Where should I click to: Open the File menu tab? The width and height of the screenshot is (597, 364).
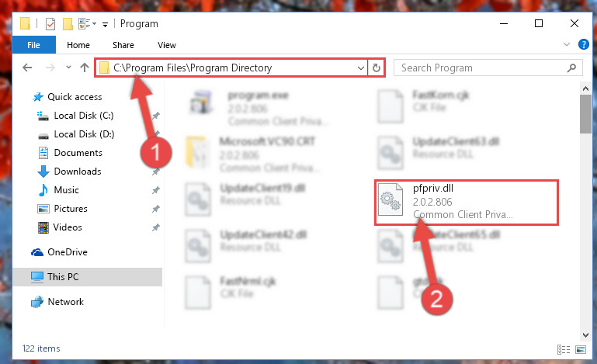click(34, 45)
